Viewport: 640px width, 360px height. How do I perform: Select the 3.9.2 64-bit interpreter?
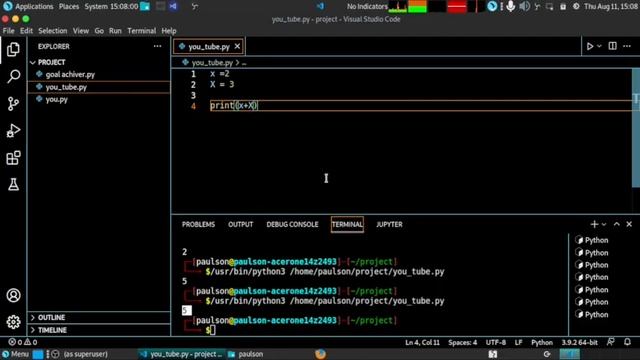coord(579,342)
